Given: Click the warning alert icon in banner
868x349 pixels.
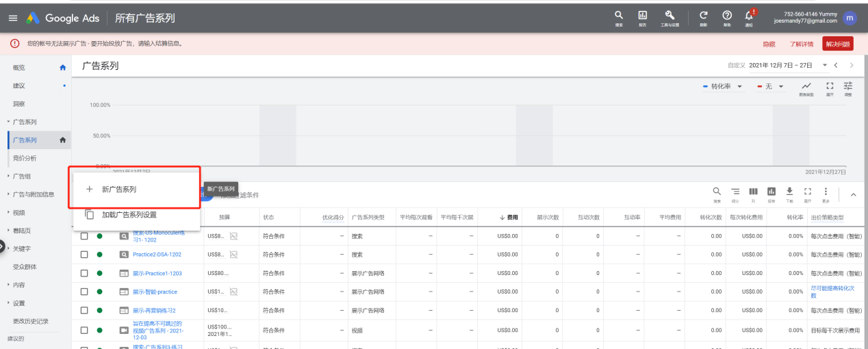Looking at the screenshot, I should (x=14, y=43).
